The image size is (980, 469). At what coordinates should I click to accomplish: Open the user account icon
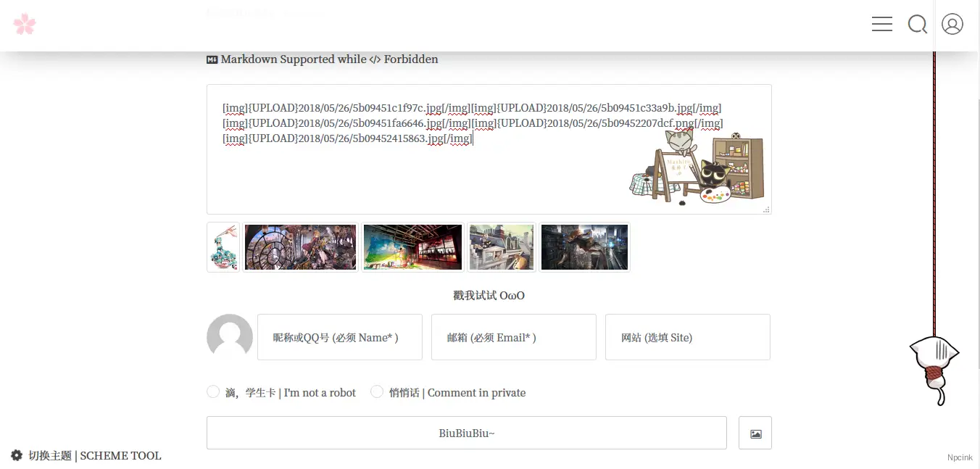tap(952, 24)
